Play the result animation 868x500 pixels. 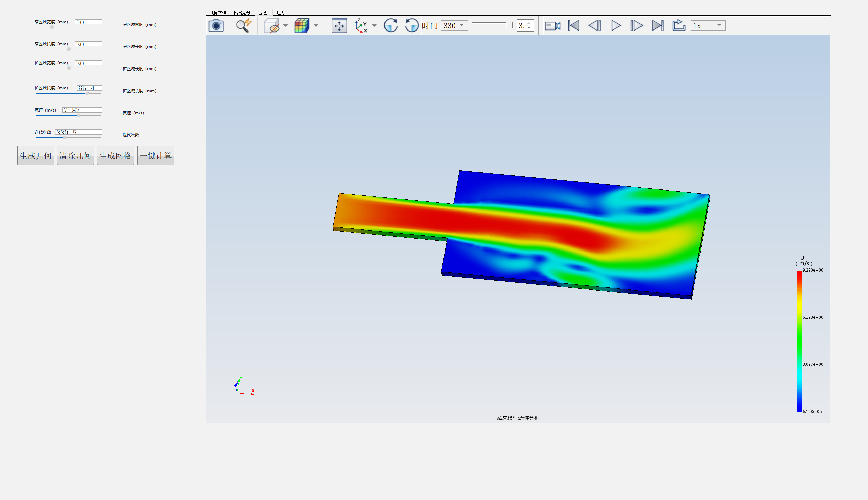616,26
